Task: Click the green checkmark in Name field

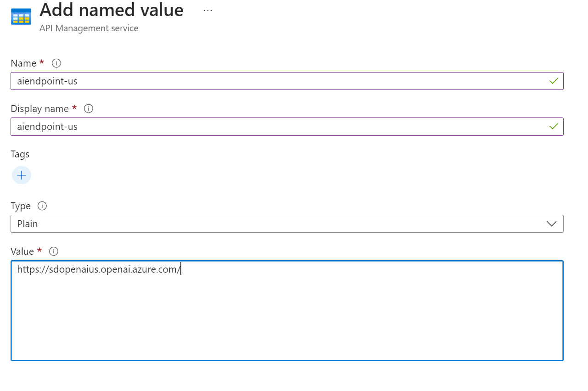Action: [x=554, y=81]
